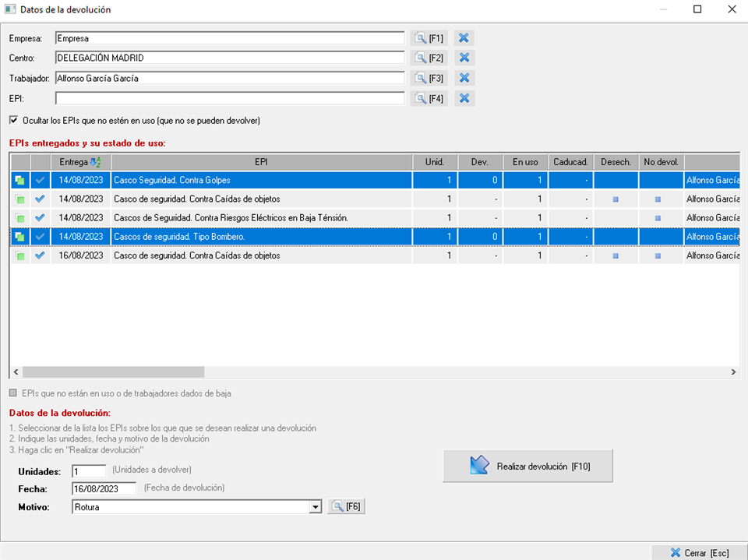Click 'Cerrar [Esc]' button
Image resolution: width=748 pixels, height=560 pixels.
(700, 552)
